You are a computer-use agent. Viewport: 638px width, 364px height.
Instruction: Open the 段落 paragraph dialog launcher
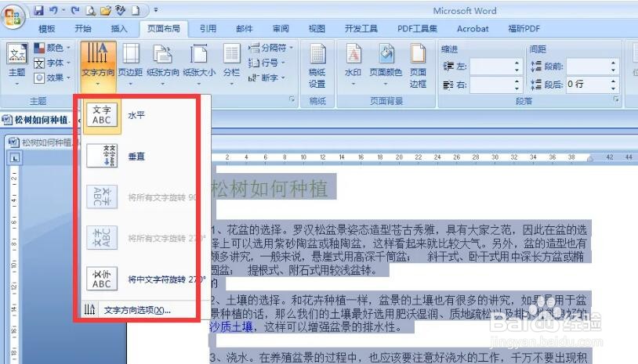(616, 99)
